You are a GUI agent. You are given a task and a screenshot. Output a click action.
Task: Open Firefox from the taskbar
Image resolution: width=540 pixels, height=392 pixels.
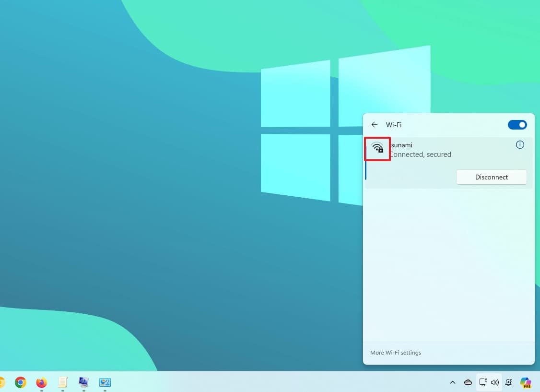[x=42, y=382]
